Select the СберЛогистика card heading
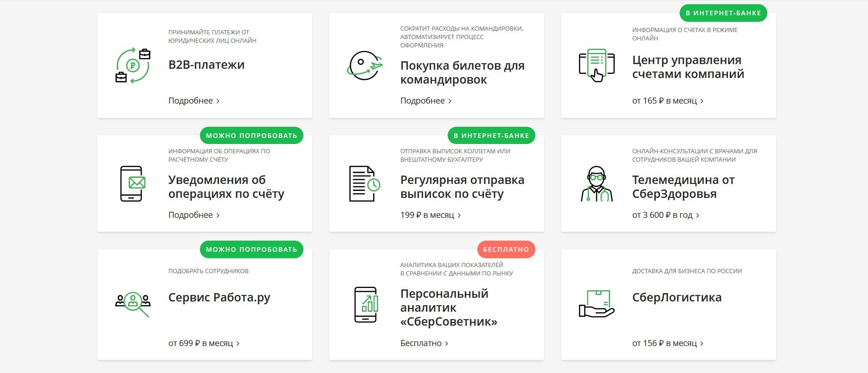Viewport: 868px width, 373px height. (676, 297)
